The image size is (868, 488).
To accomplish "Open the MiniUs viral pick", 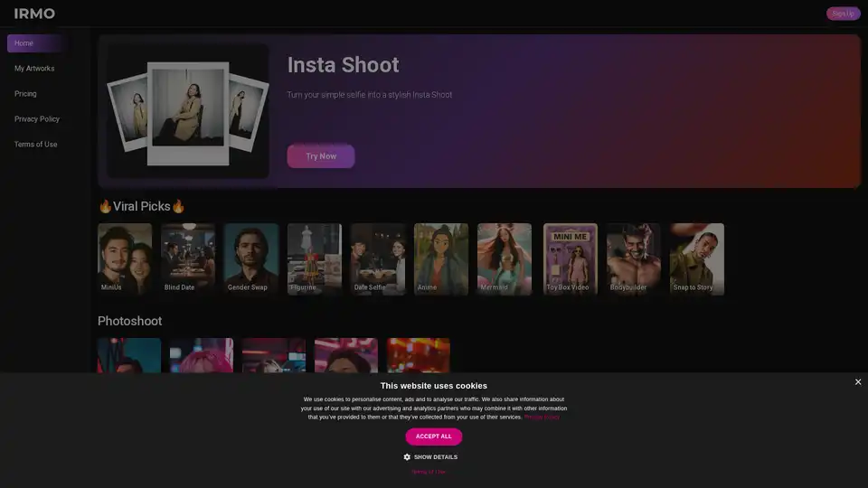I will (125, 259).
